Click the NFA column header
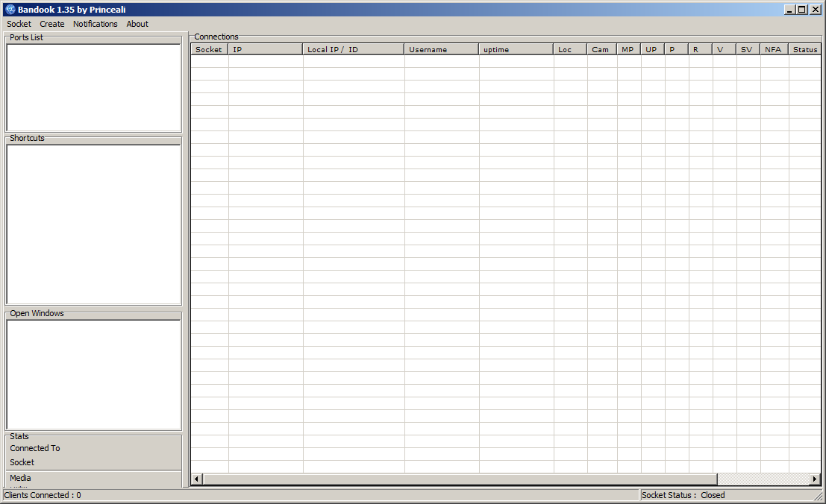The image size is (826, 504). [x=774, y=50]
